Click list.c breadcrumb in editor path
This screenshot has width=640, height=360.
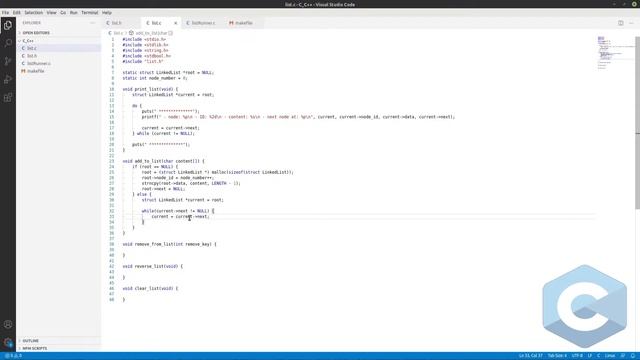coord(116,33)
